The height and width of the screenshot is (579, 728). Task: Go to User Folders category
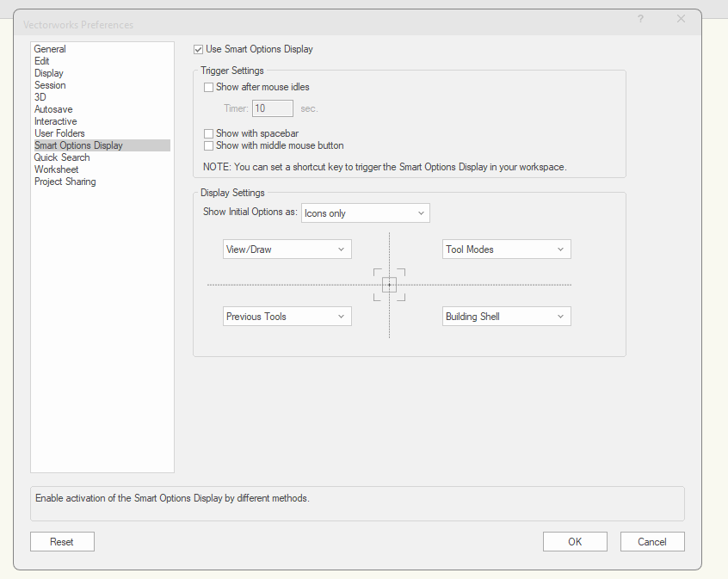click(x=59, y=134)
